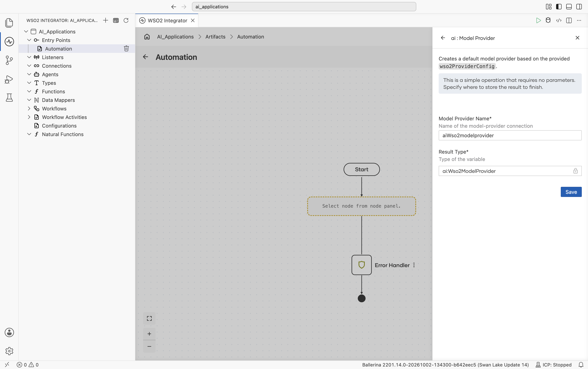The height and width of the screenshot is (369, 588).
Task: Add new artifact with plus icon
Action: pyautogui.click(x=105, y=20)
